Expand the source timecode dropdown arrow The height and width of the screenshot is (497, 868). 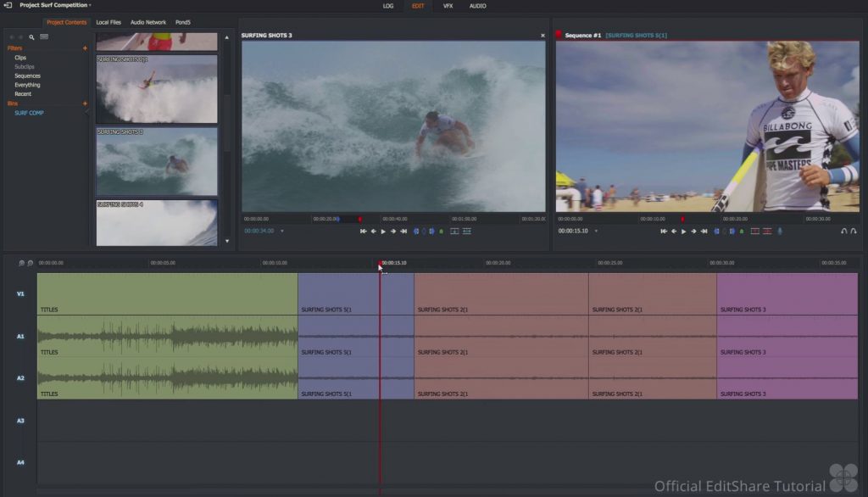[282, 231]
